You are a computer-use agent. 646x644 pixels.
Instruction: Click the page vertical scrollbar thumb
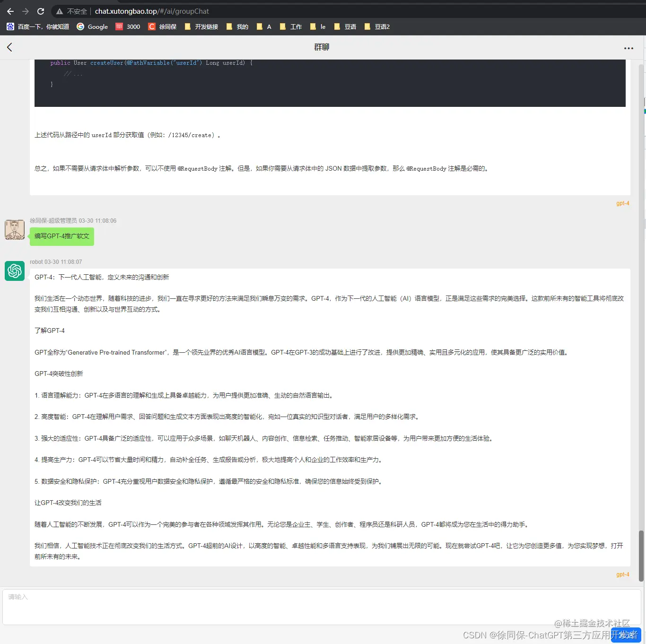[x=641, y=556]
